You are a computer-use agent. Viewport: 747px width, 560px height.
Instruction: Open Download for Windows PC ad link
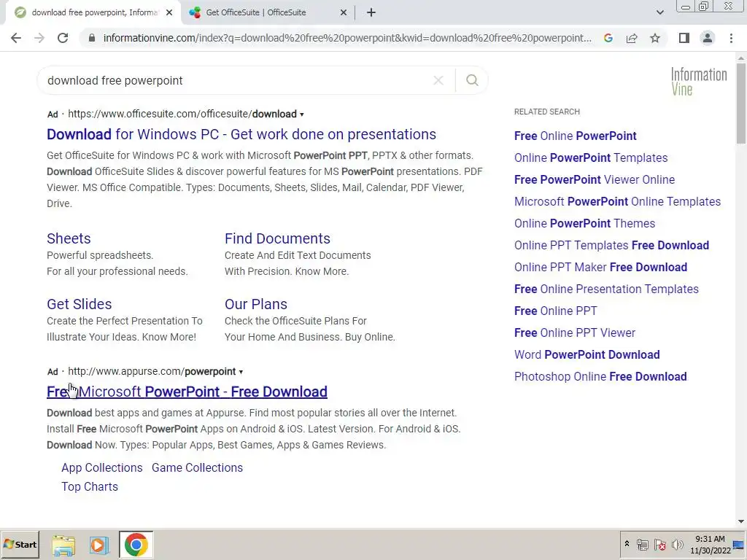pos(241,134)
